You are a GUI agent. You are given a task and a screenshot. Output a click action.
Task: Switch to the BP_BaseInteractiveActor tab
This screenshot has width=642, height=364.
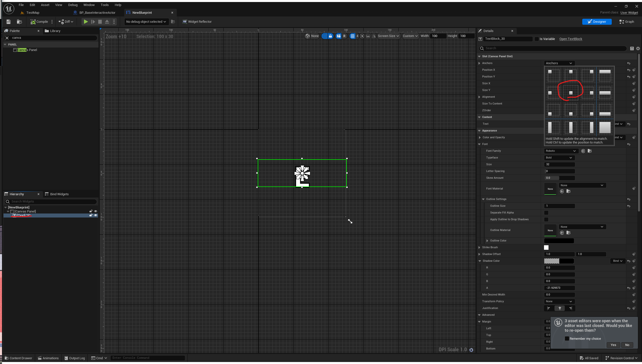[97, 12]
